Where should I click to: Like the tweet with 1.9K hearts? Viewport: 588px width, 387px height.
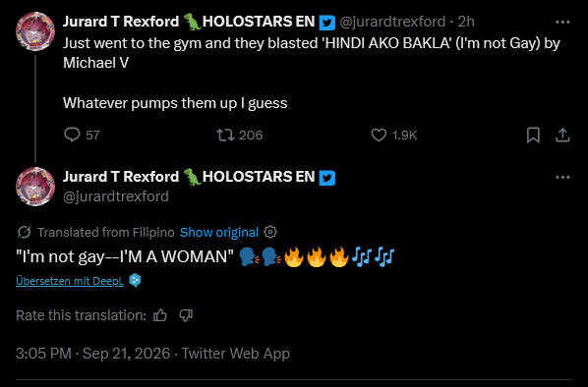pos(379,135)
